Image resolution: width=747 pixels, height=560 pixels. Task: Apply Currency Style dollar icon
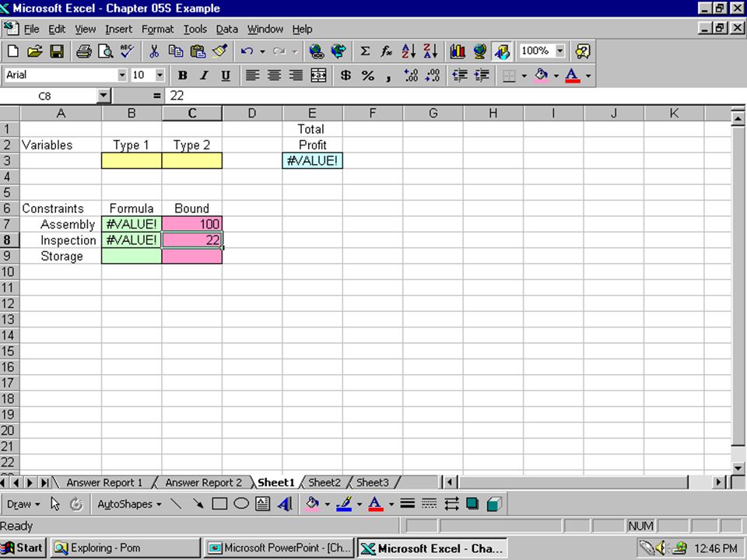click(x=345, y=75)
